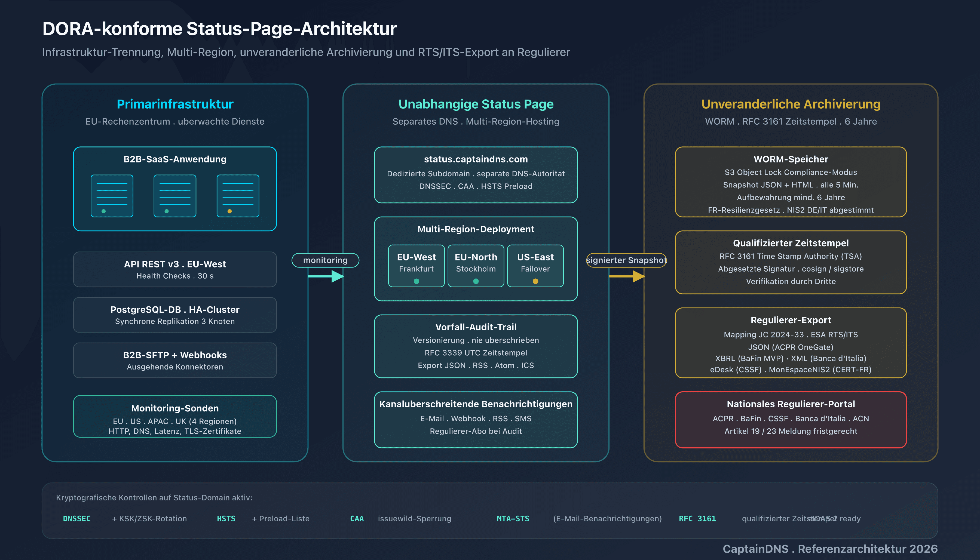The height and width of the screenshot is (560, 980).
Task: Click 'DNSSEC . CAA . HSTS Preload' line
Action: [x=476, y=186]
